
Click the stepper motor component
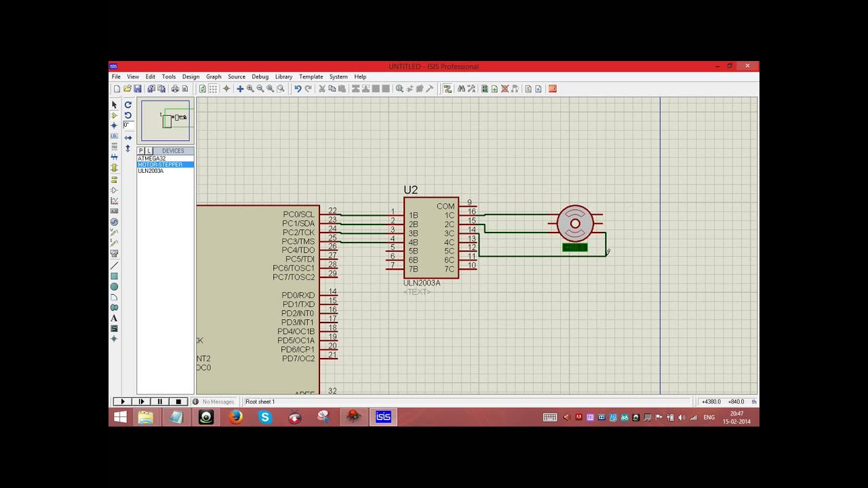[575, 224]
